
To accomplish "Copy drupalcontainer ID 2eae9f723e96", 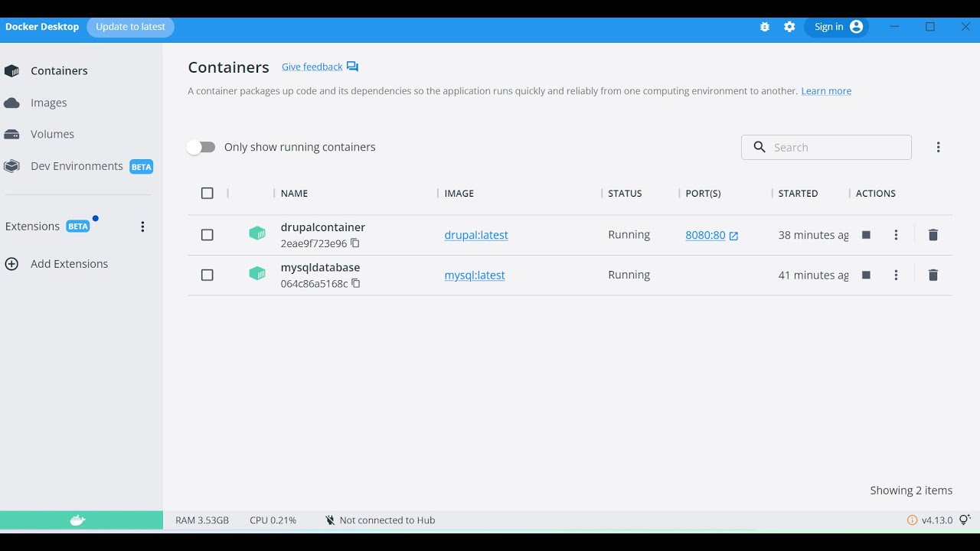I will pos(355,243).
